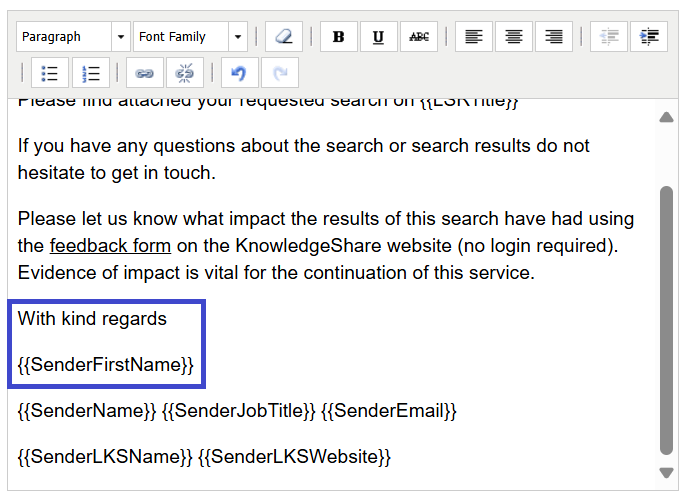
Task: Open the feedback form link
Action: tap(110, 246)
